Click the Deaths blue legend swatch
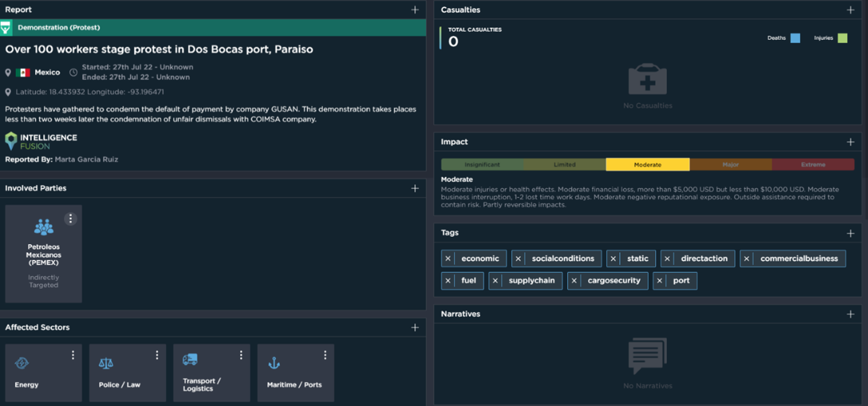Screen dimensions: 868x406 [795, 38]
